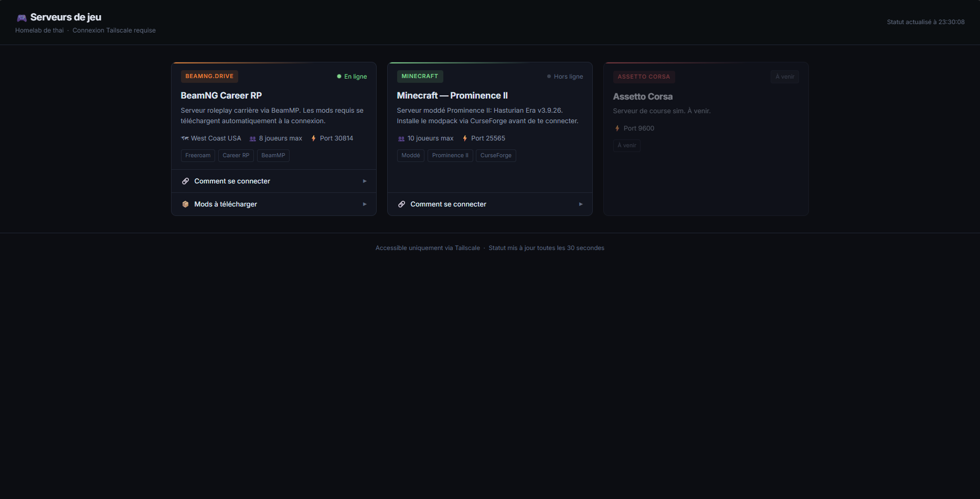Select the CurseForge tag
The width and height of the screenshot is (980, 499).
coord(496,156)
